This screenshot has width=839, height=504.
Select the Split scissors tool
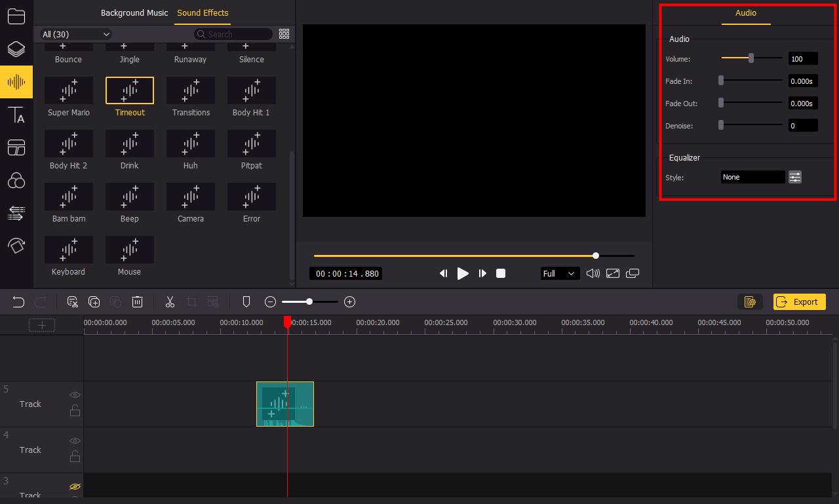point(170,302)
